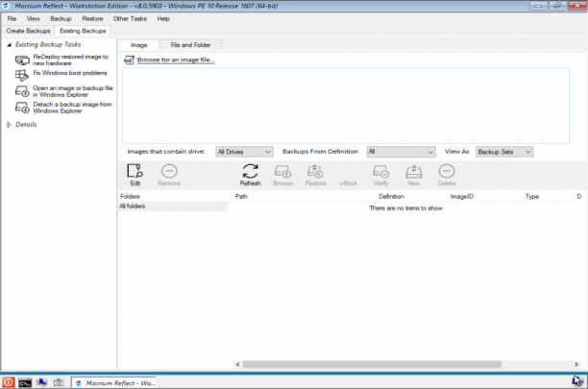Click the New backup toolbar icon
Image resolution: width=588 pixels, height=389 pixels.
click(414, 175)
